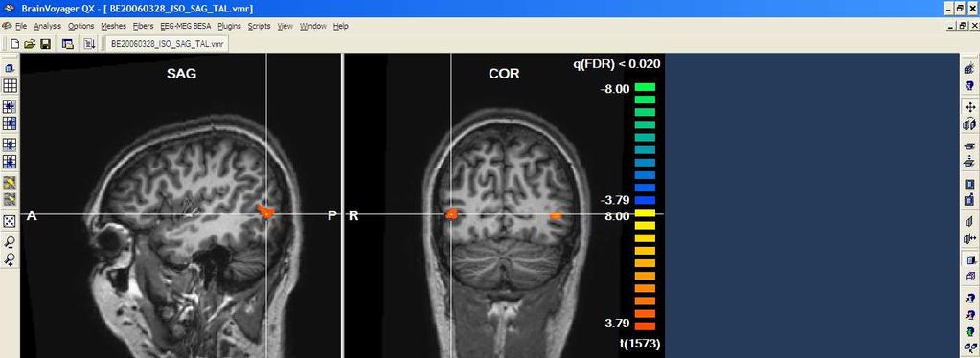Save using the floppy disk icon
The width and height of the screenshot is (980, 358).
pos(45,44)
